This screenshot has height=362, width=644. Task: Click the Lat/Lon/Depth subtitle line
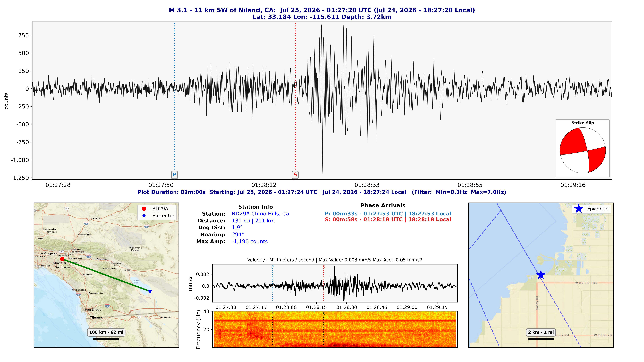[x=322, y=17]
